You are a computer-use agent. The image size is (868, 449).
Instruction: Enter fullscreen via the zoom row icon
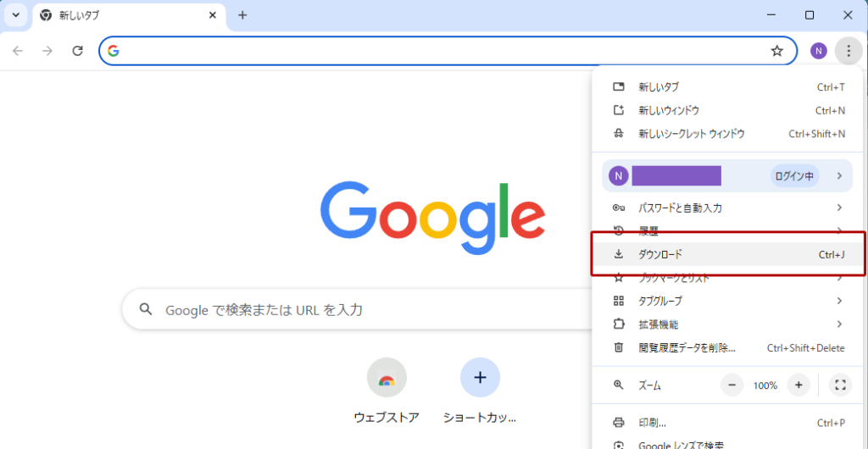click(x=840, y=385)
